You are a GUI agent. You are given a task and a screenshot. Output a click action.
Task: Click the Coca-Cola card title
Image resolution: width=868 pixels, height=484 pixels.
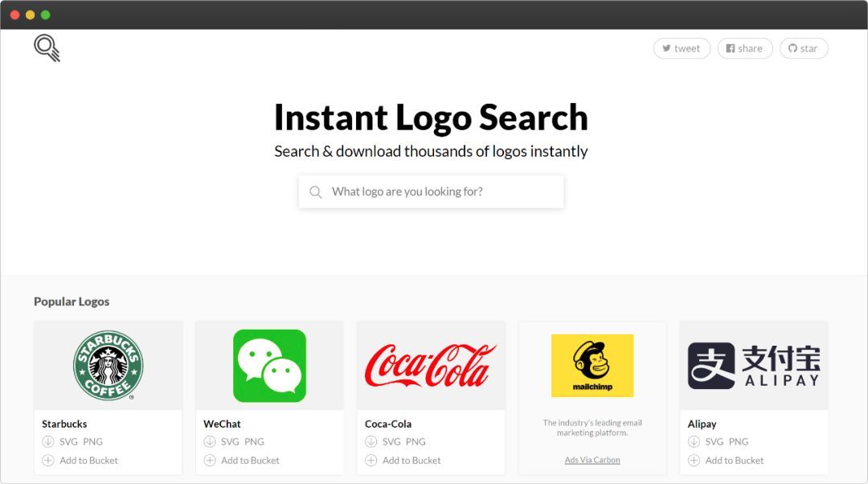(x=388, y=424)
